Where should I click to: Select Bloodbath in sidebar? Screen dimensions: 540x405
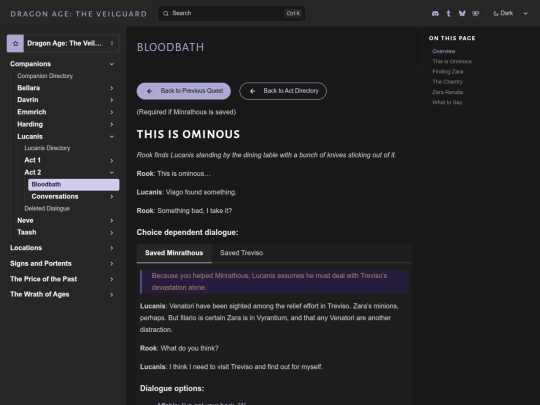74,185
